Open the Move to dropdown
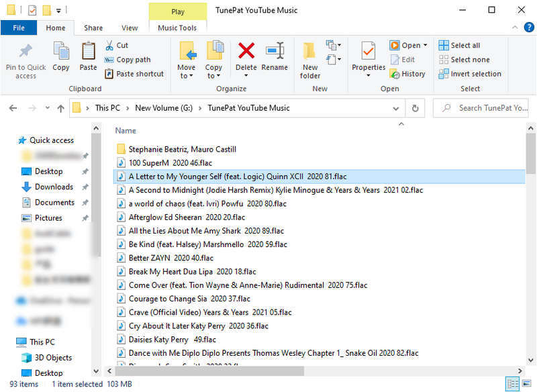This screenshot has height=392, width=537. tap(186, 76)
